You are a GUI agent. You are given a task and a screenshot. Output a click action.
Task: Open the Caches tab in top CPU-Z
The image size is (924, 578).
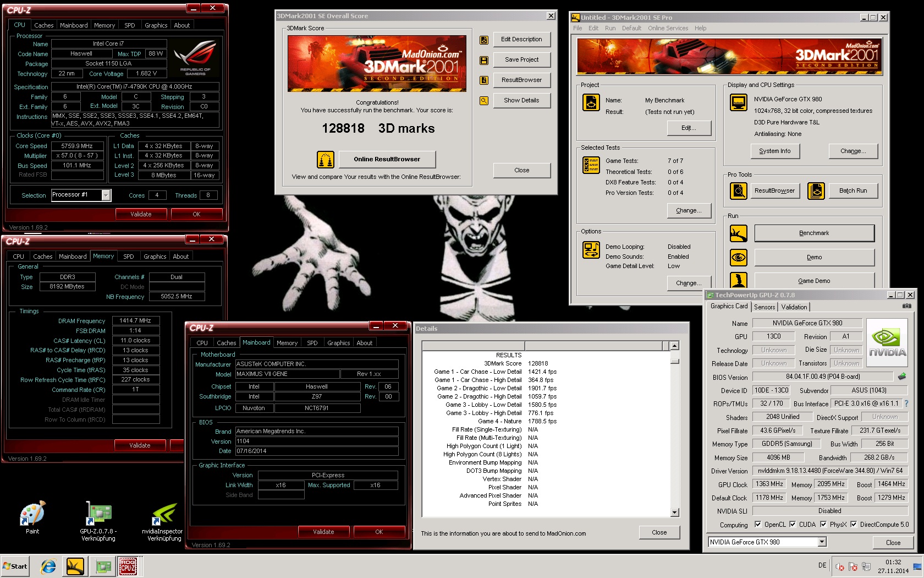point(44,25)
